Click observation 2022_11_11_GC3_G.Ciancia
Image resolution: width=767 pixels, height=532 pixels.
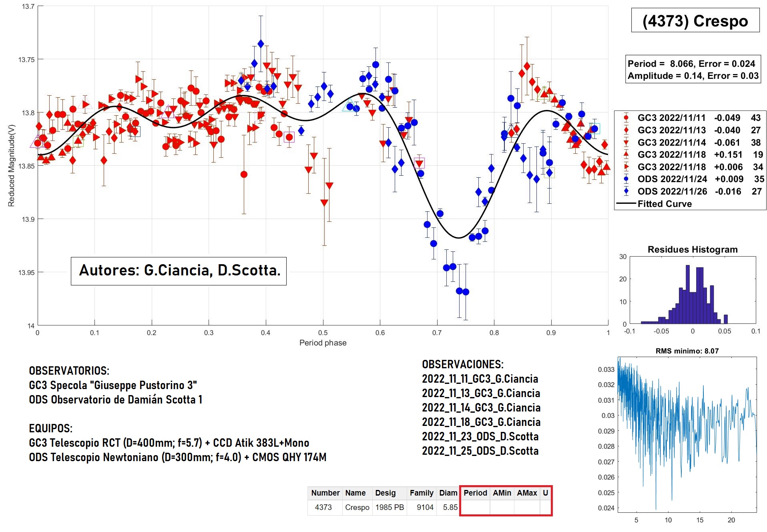(480, 379)
